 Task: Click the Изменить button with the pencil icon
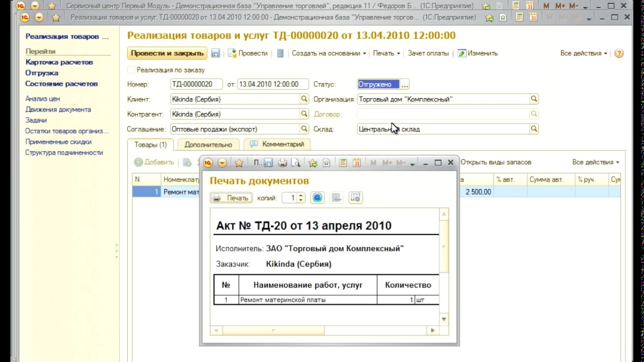pyautogui.click(x=477, y=53)
